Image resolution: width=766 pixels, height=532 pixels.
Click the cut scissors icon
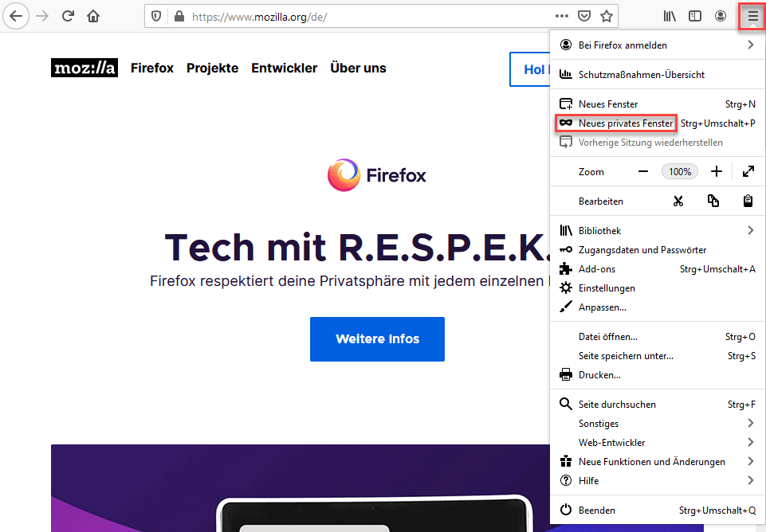click(678, 201)
